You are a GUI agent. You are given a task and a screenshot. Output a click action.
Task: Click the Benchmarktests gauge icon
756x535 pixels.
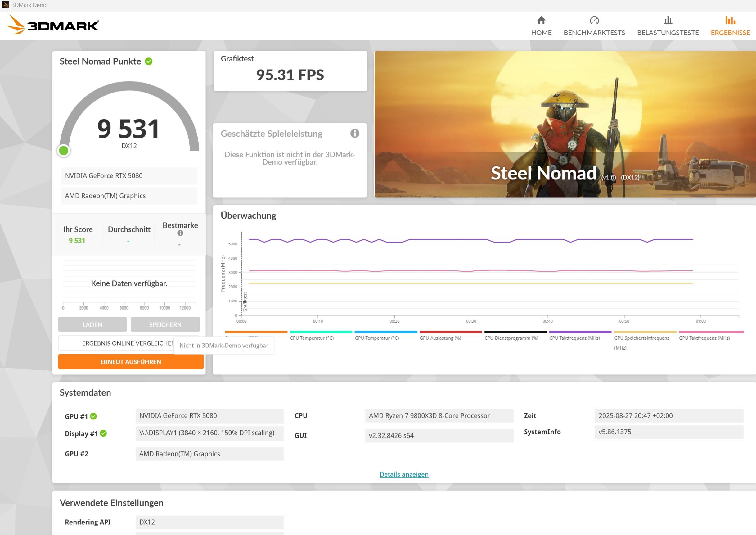point(594,20)
